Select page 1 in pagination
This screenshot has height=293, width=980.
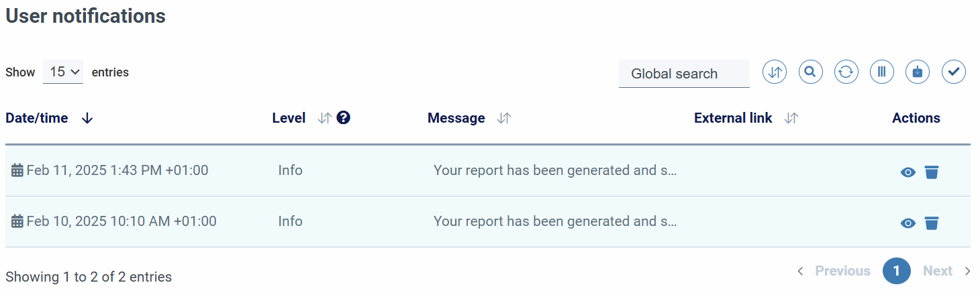click(x=896, y=271)
